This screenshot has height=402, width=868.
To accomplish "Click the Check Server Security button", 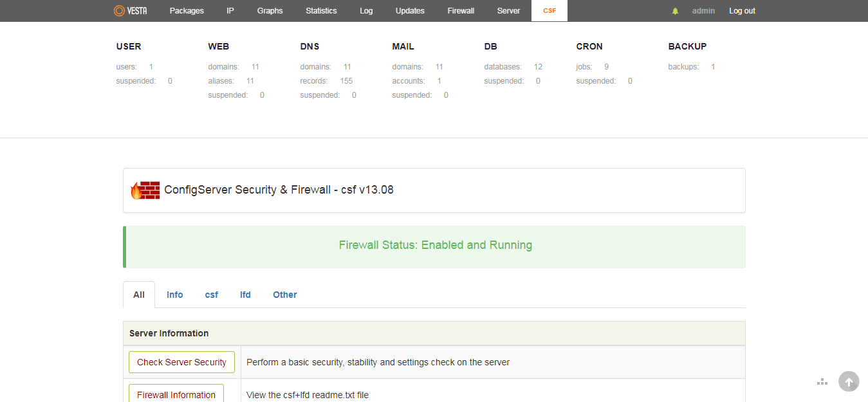I will click(181, 362).
